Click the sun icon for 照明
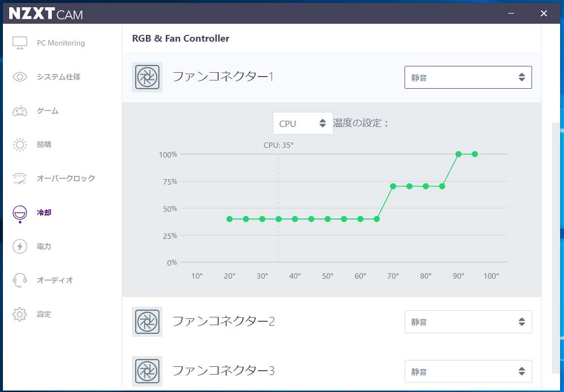Image resolution: width=564 pixels, height=392 pixels. tap(20, 144)
